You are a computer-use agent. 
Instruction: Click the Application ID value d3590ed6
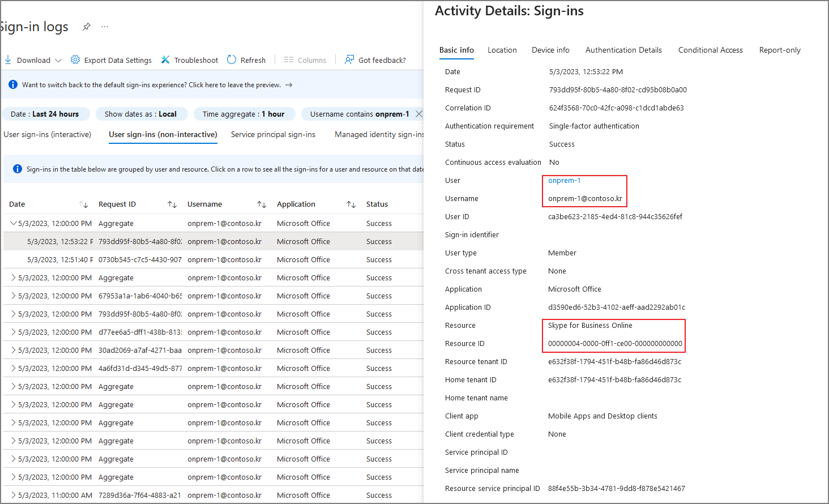pos(617,307)
